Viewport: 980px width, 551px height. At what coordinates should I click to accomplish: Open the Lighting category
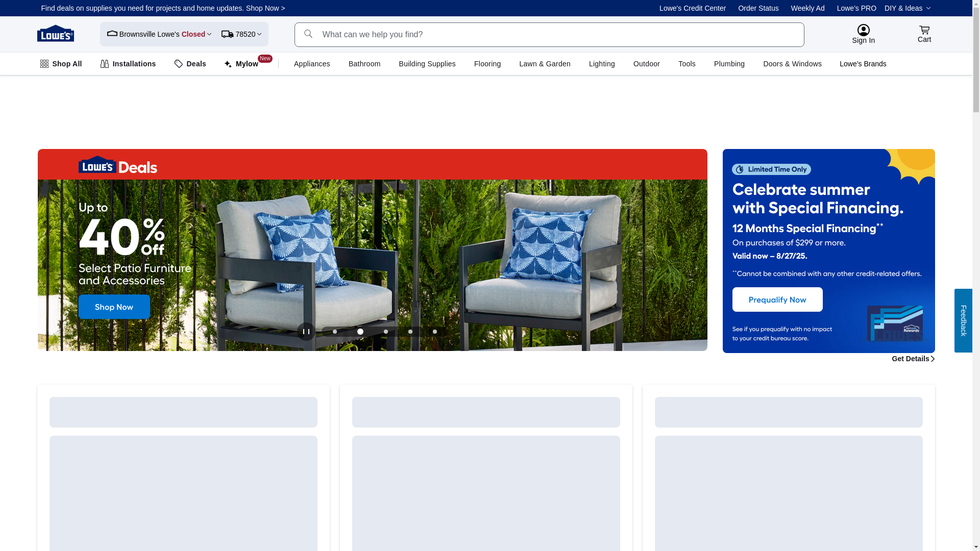pyautogui.click(x=602, y=64)
